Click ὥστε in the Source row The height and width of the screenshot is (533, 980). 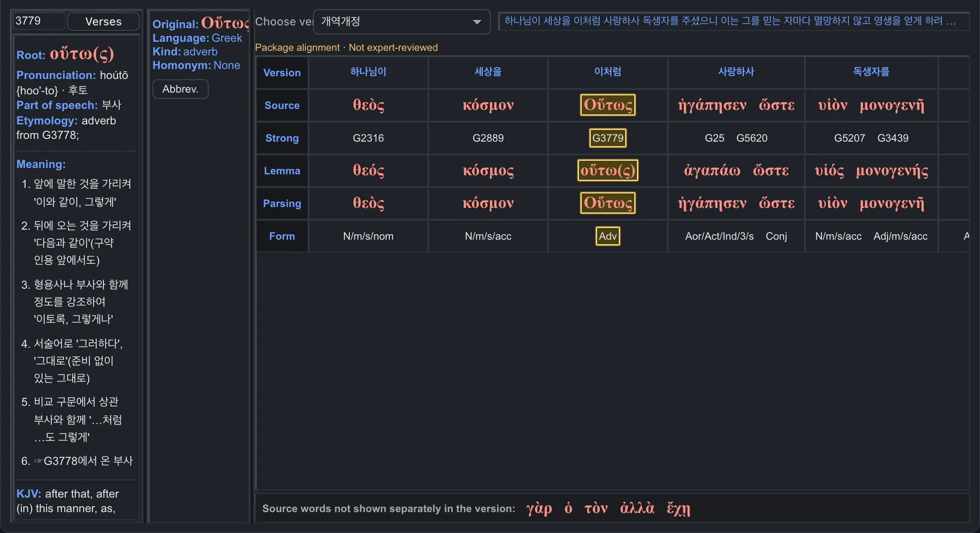777,105
